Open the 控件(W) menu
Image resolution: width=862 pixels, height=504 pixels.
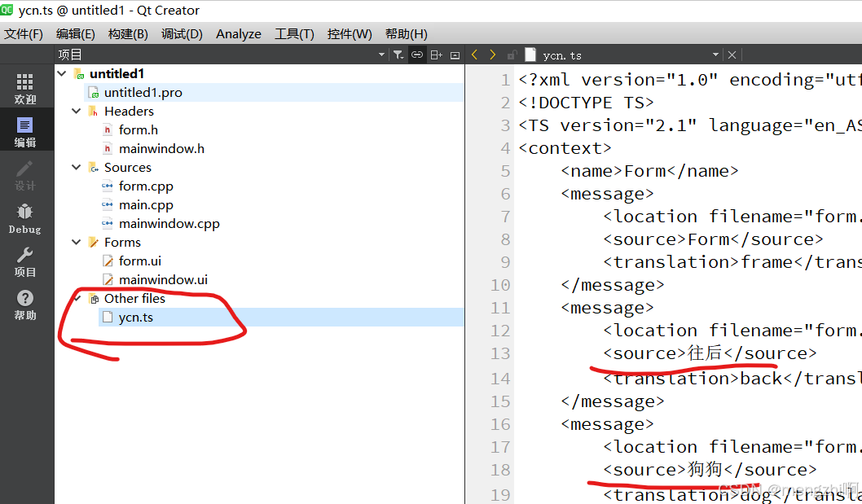(350, 34)
